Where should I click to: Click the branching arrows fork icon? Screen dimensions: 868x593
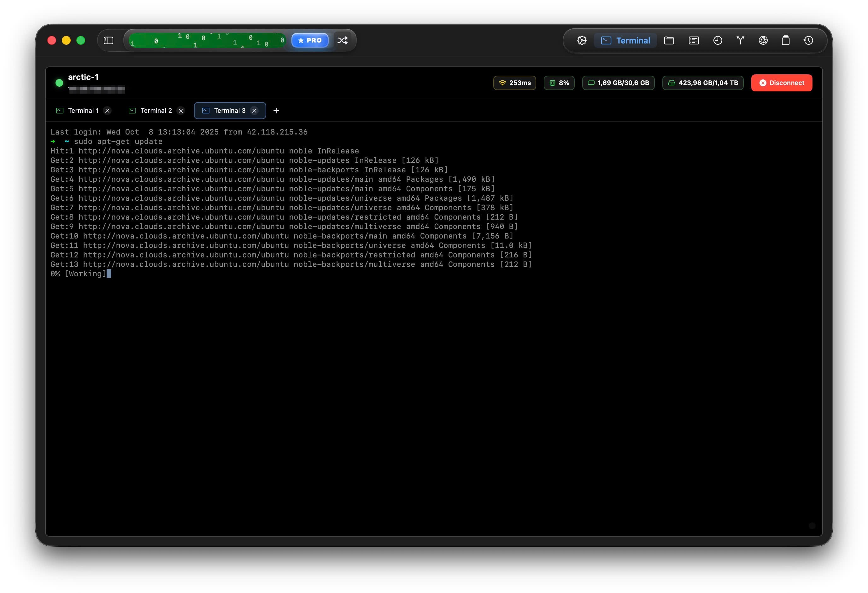point(740,40)
